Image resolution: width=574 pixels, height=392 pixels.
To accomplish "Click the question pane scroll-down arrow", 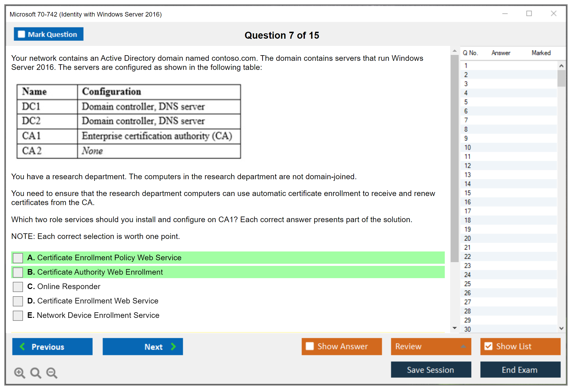I will [x=455, y=328].
